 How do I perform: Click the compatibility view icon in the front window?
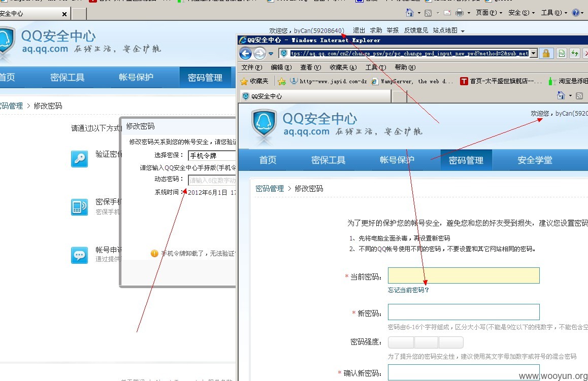coord(562,54)
